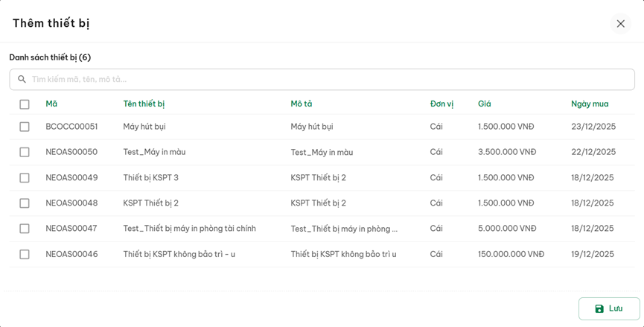Enable the NEOAS00048 row checkbox
The height and width of the screenshot is (327, 644).
[25, 203]
